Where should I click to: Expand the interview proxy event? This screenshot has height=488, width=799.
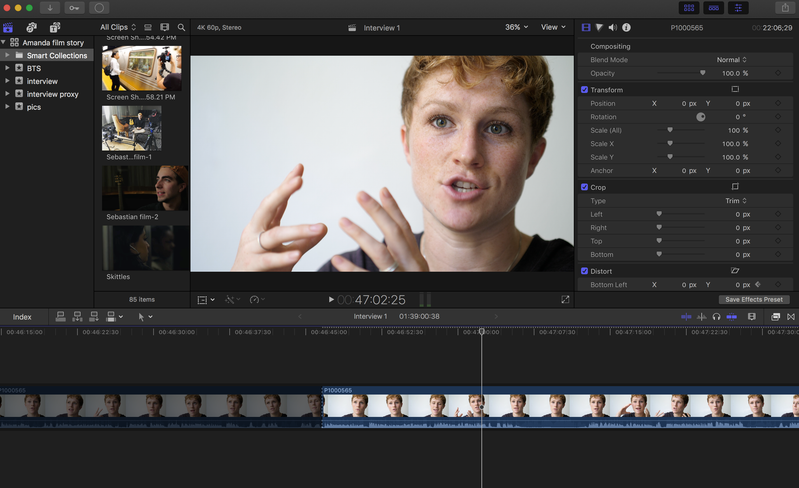tap(7, 94)
